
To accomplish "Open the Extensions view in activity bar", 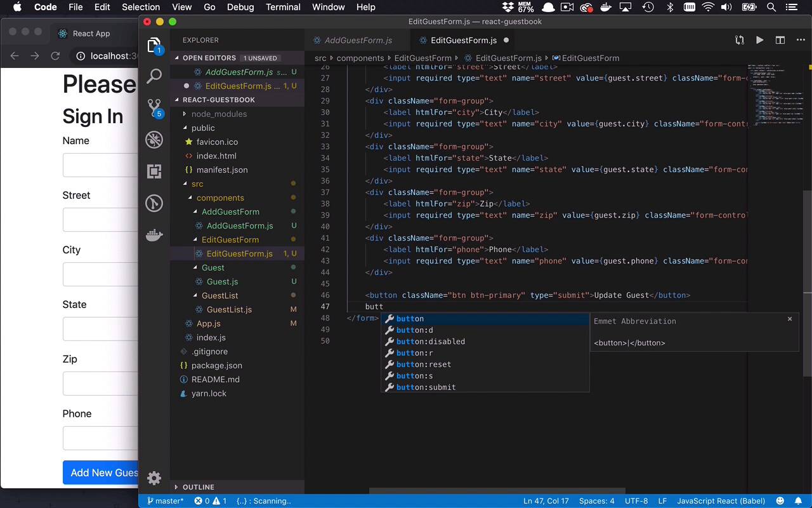I will click(154, 171).
